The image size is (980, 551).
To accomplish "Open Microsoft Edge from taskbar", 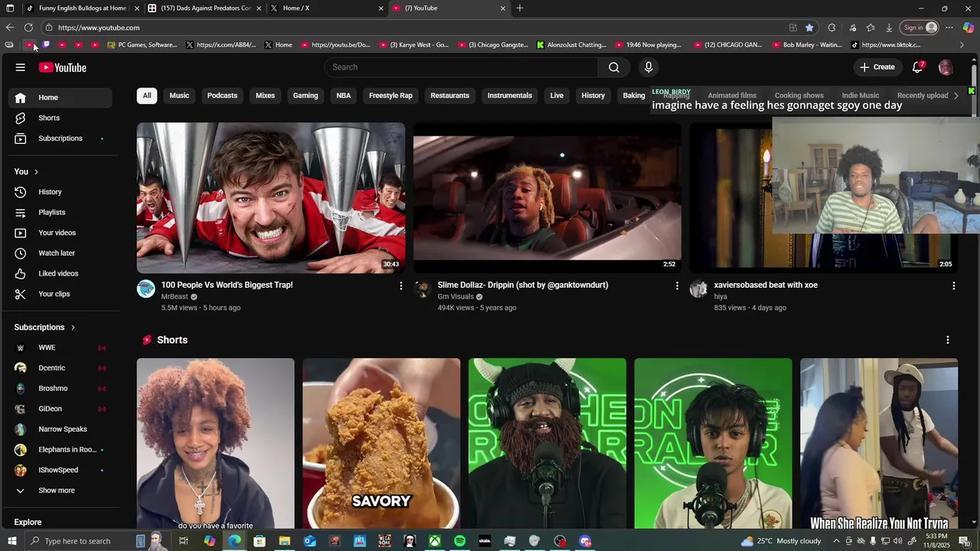I will pyautogui.click(x=234, y=541).
